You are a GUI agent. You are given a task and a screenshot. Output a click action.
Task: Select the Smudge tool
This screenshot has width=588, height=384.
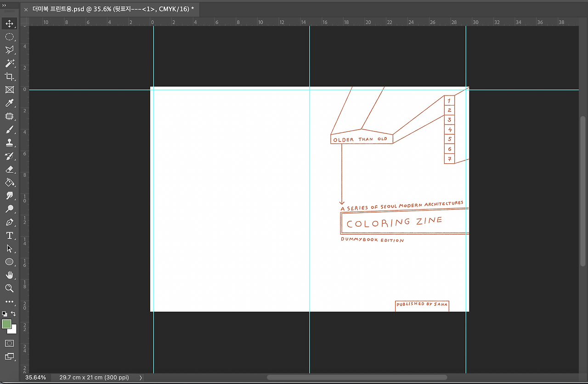point(9,196)
